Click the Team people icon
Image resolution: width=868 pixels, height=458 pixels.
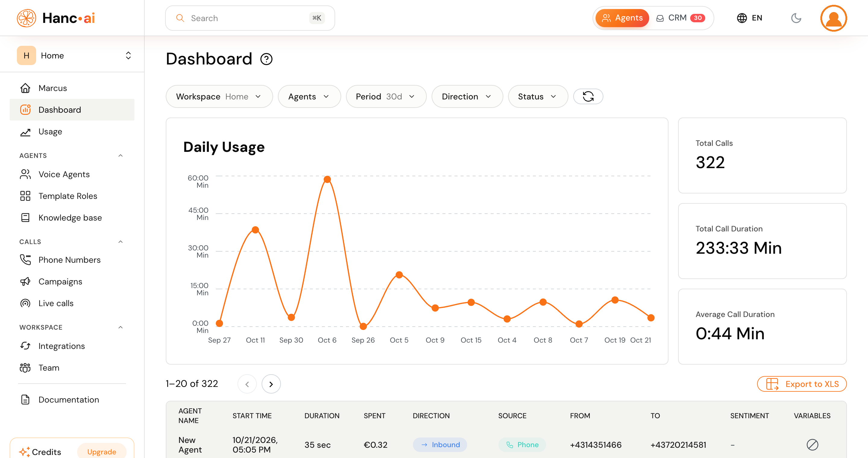click(x=25, y=368)
